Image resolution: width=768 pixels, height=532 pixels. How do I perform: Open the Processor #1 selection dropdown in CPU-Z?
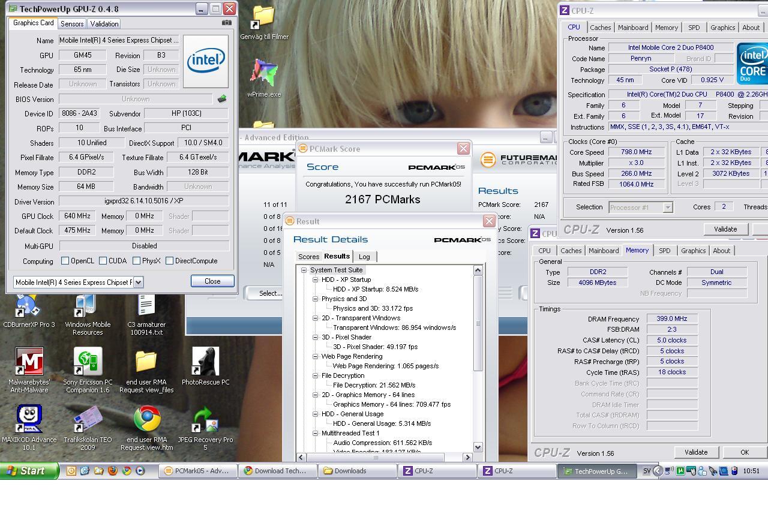click(667, 207)
